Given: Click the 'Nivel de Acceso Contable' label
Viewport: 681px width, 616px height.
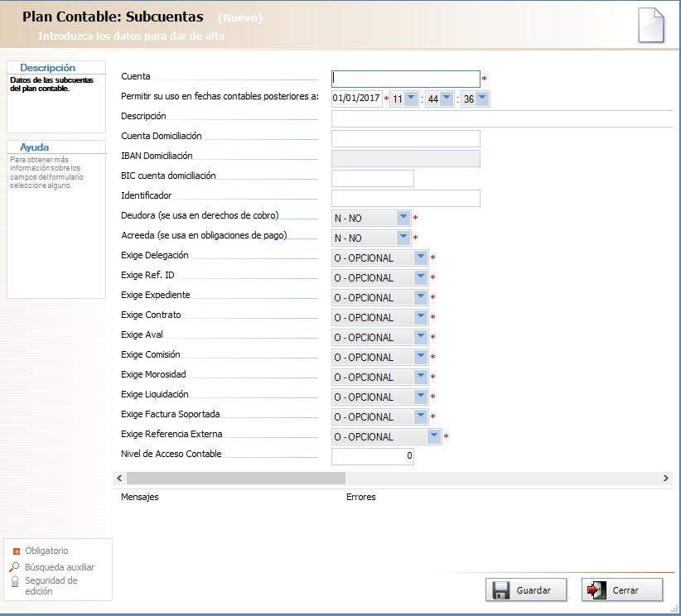Looking at the screenshot, I should tap(171, 454).
